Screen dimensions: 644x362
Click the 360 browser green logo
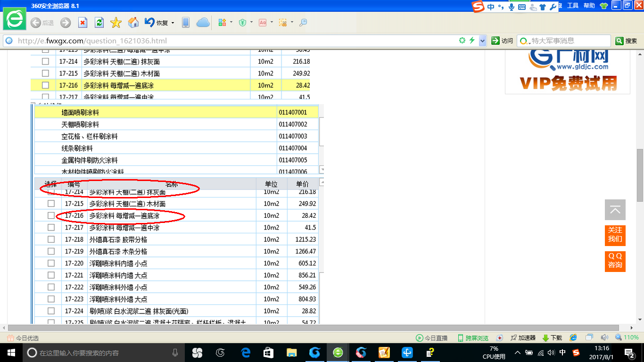pyautogui.click(x=15, y=19)
